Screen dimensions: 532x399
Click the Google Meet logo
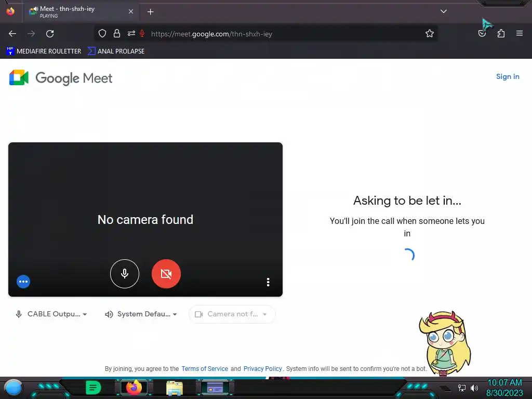(x=61, y=78)
